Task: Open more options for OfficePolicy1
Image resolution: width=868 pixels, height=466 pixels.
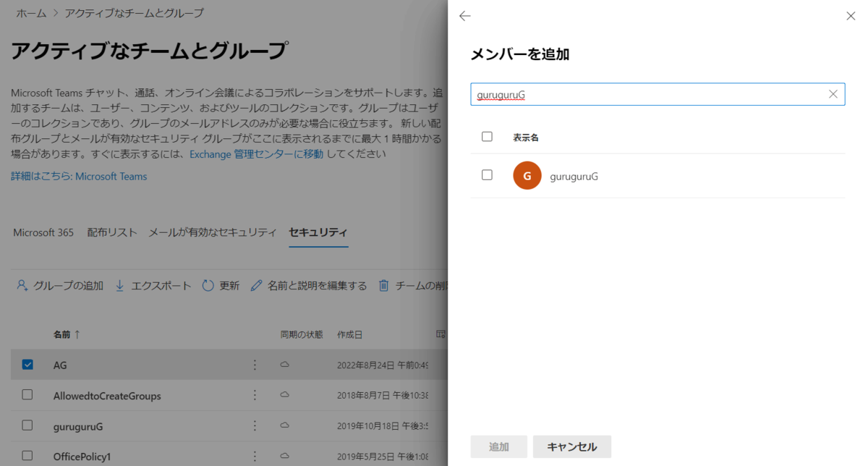Action: (255, 457)
